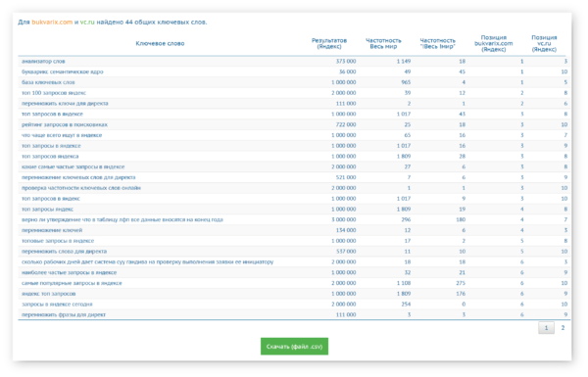The image size is (588, 377).
Task: Open keyword перемножение ключей
Action: click(x=52, y=230)
